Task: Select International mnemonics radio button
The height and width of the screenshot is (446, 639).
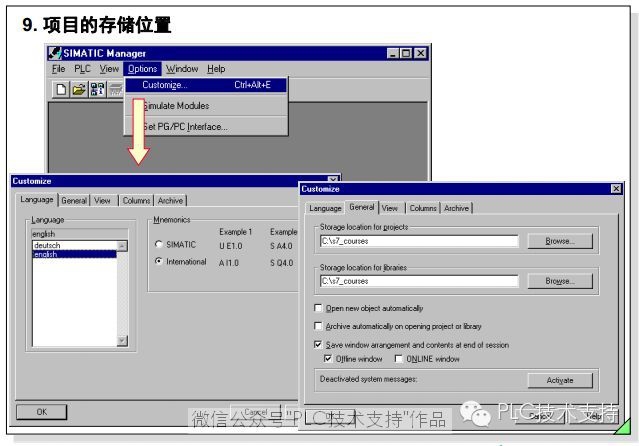Action: (x=159, y=261)
